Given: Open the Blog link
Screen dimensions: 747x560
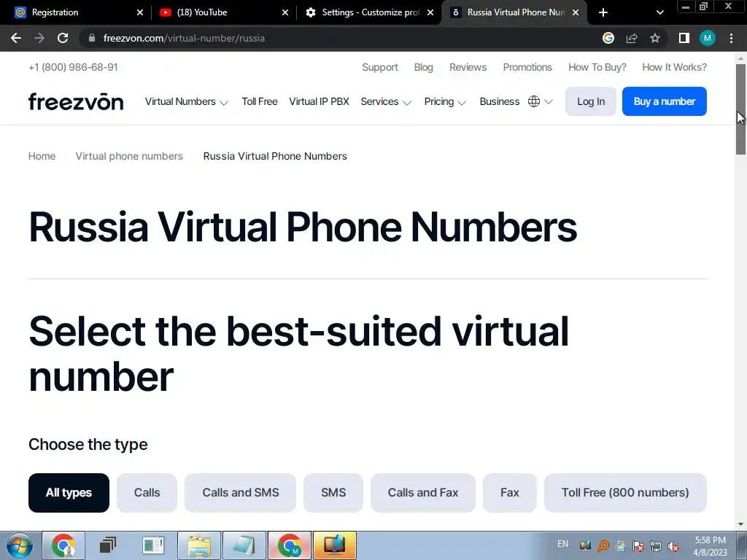Looking at the screenshot, I should (x=424, y=67).
